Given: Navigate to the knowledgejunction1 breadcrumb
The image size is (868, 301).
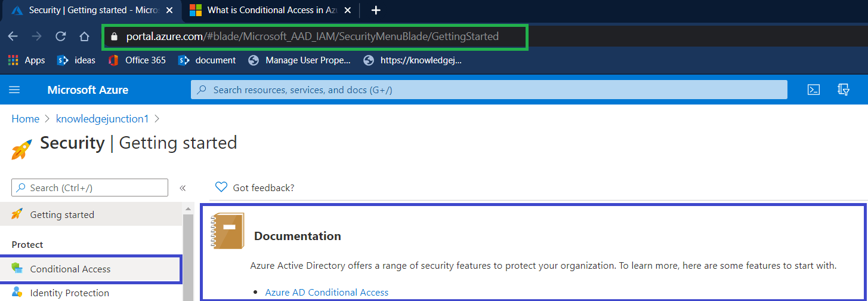Looking at the screenshot, I should tap(102, 119).
